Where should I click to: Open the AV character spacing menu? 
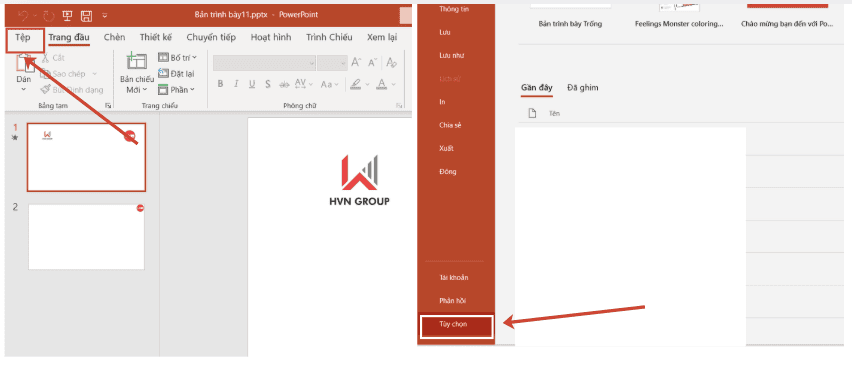pyautogui.click(x=303, y=84)
